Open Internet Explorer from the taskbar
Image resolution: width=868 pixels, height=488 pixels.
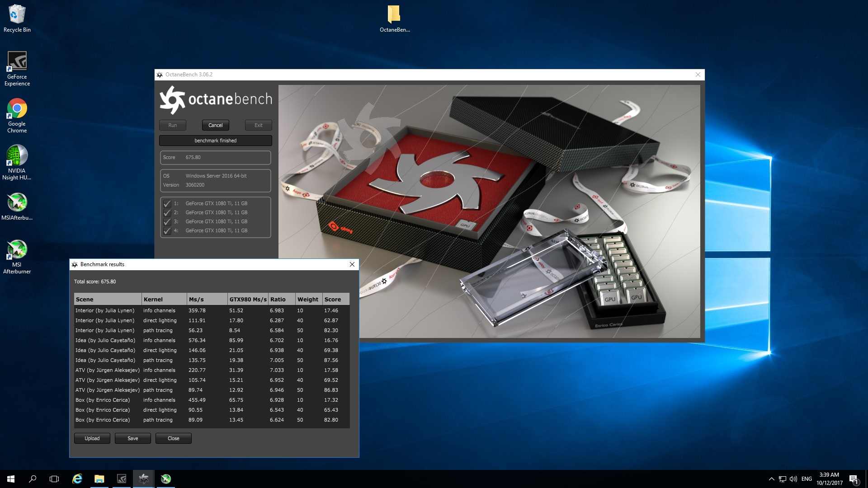pos(77,479)
